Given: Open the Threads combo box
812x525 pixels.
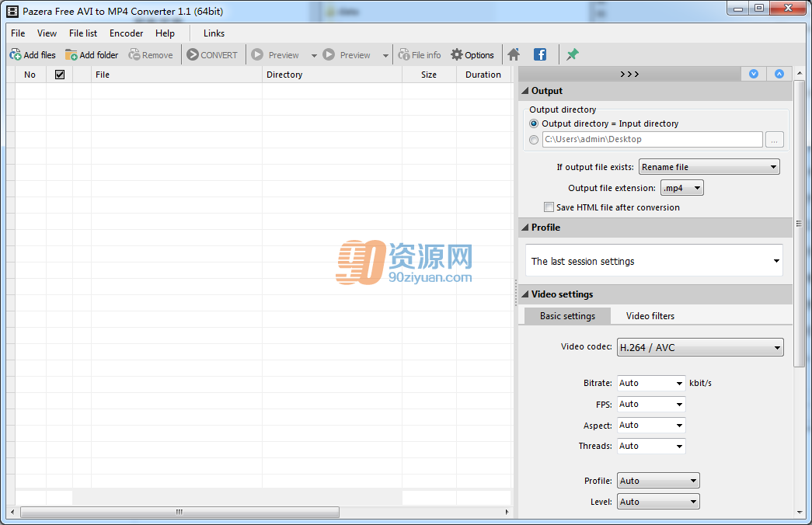Looking at the screenshot, I should (x=651, y=446).
